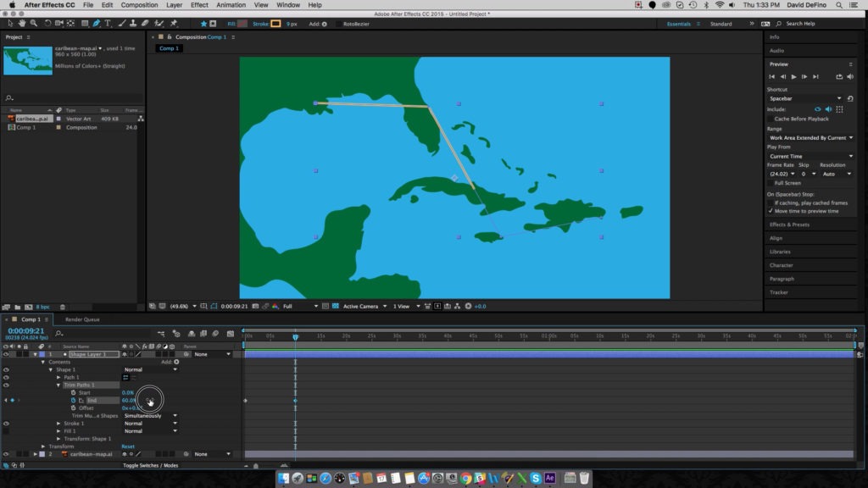The image size is (868, 488).
Task: Click the Tool Creates Shape star icon
Action: [203, 24]
